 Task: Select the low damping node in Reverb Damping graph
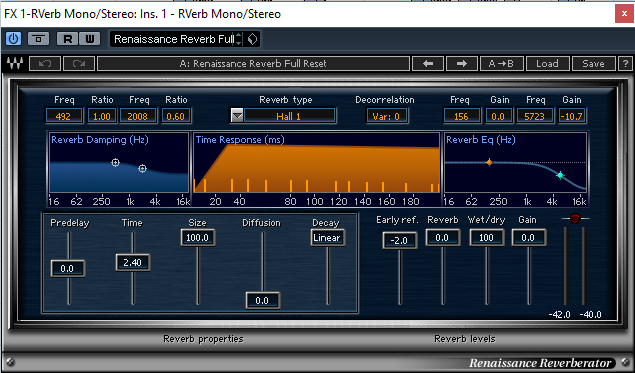tap(115, 162)
